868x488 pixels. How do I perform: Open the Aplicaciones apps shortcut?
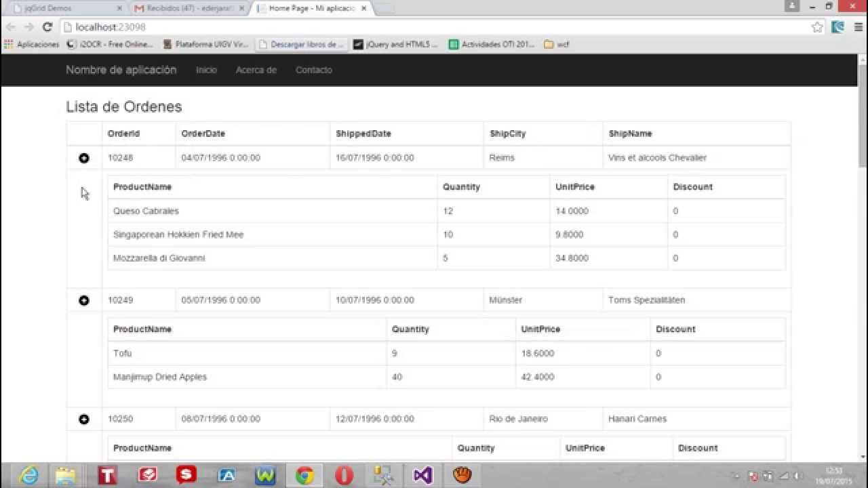coord(32,45)
